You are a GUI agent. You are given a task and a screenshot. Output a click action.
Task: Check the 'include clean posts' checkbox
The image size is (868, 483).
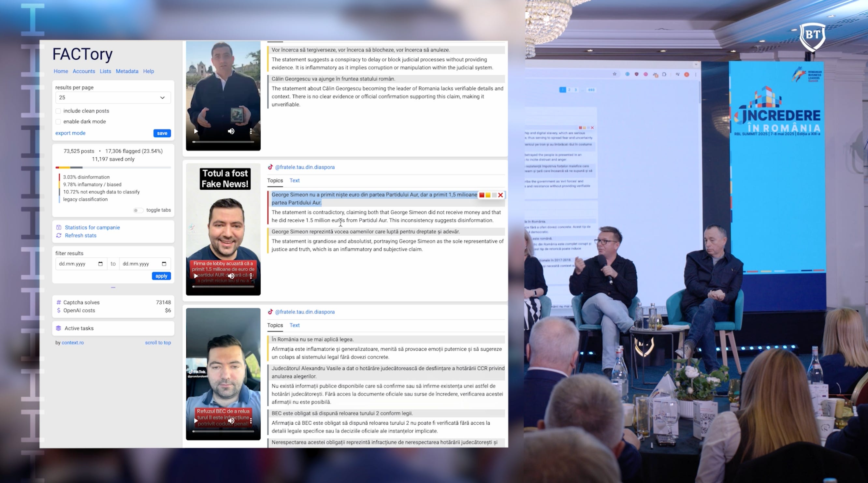(x=58, y=111)
